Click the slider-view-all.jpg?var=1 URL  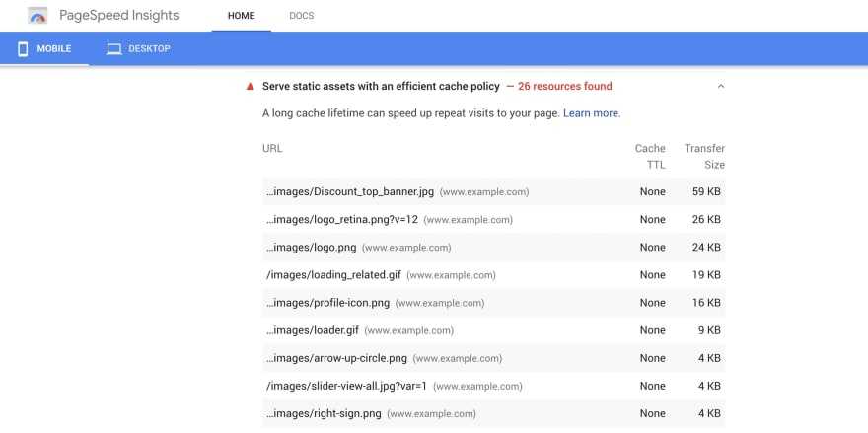[346, 386]
